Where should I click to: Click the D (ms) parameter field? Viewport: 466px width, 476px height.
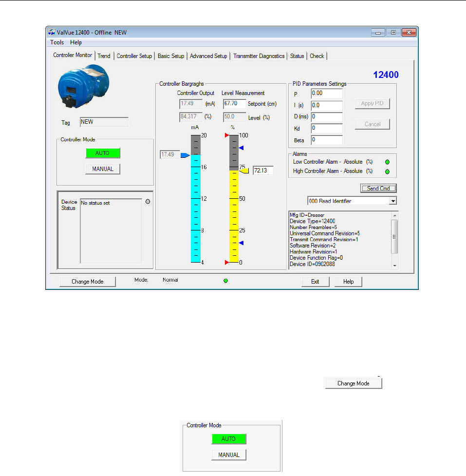(x=327, y=117)
